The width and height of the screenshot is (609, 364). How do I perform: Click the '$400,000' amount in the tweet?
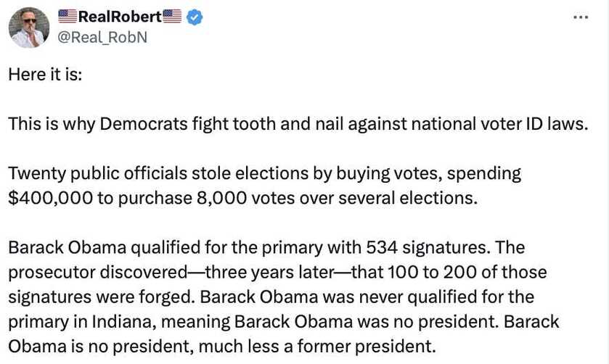tap(48, 197)
